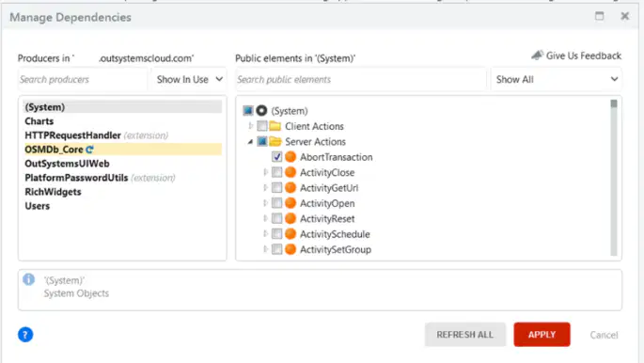
Task: Click the orange icon of ActivitySetGroup
Action: pos(291,249)
